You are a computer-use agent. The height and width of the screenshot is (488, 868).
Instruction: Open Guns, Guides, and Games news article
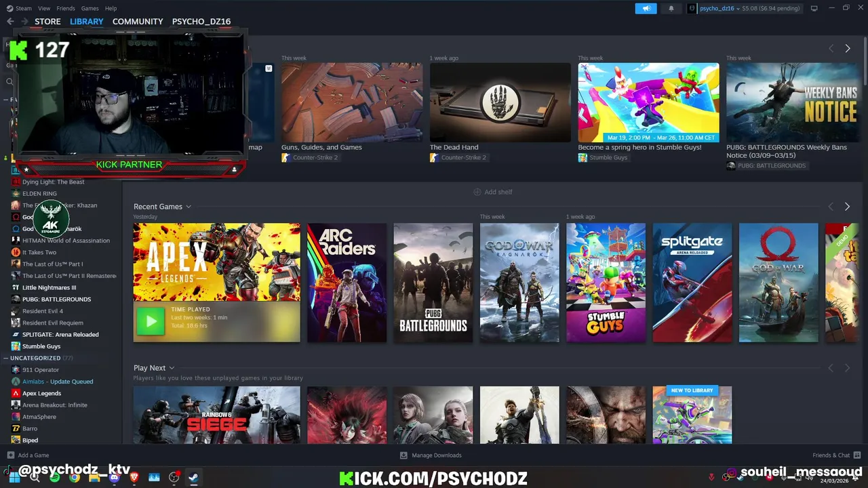pyautogui.click(x=321, y=147)
